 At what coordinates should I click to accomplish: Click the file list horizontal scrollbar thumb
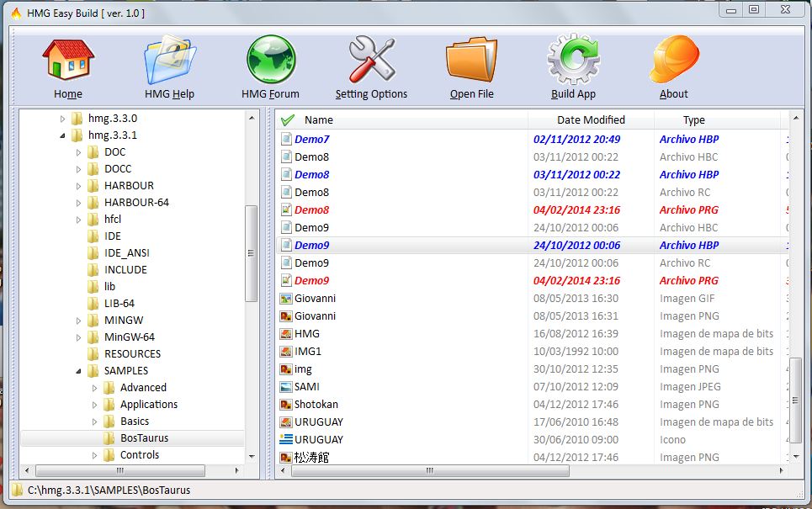tap(430, 470)
